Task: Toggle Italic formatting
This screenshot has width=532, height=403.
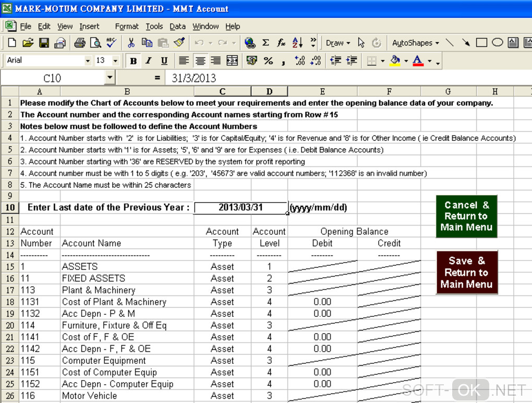Action: coord(149,61)
